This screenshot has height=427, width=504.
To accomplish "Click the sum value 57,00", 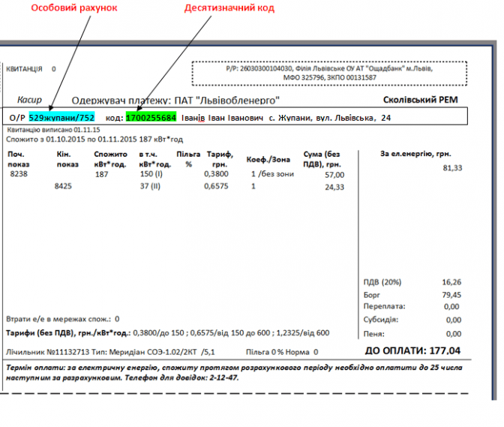I will click(x=334, y=174).
